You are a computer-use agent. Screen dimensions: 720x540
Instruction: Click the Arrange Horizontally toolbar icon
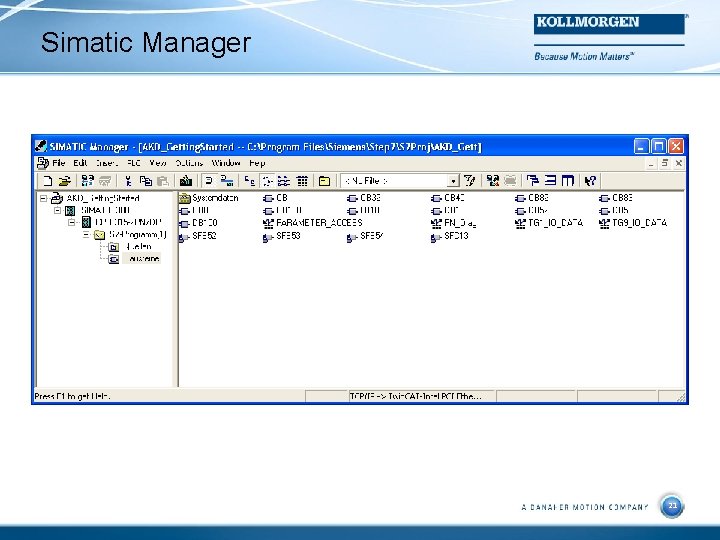coord(551,181)
